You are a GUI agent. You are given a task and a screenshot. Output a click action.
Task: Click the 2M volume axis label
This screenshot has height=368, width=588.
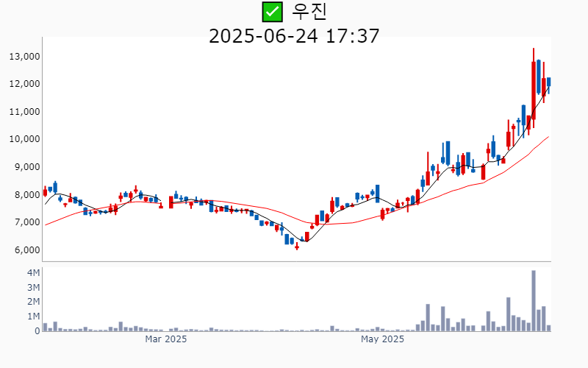[33, 302]
